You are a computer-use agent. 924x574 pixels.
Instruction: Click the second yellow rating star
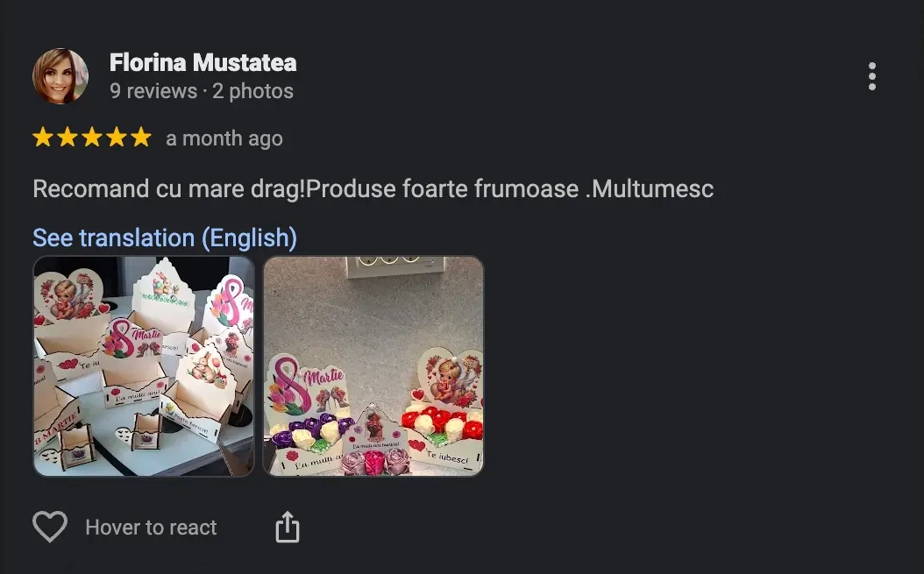pyautogui.click(x=68, y=138)
